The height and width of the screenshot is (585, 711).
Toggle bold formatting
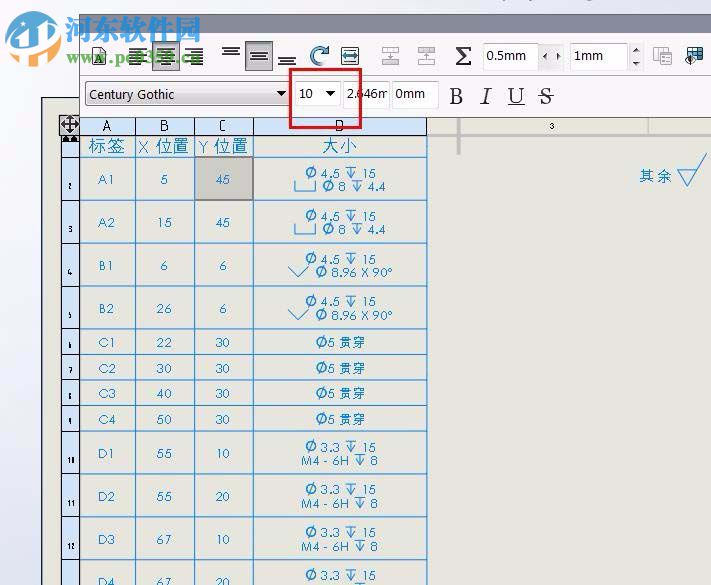tap(456, 96)
